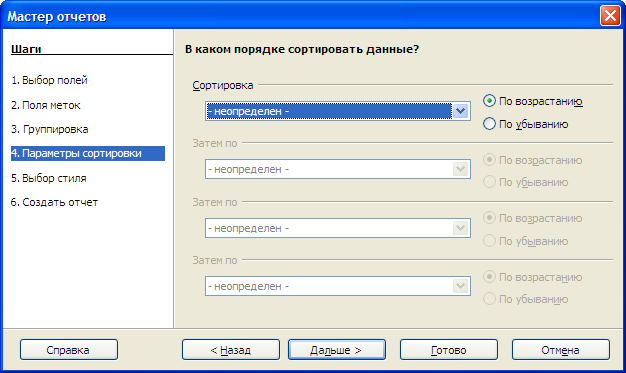Go to step 2. Поля меток
The height and width of the screenshot is (373, 626).
[46, 105]
